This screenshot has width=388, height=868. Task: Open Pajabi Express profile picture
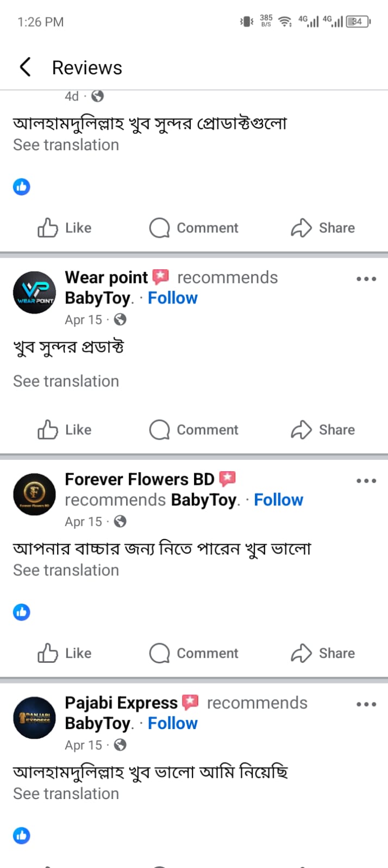34,718
